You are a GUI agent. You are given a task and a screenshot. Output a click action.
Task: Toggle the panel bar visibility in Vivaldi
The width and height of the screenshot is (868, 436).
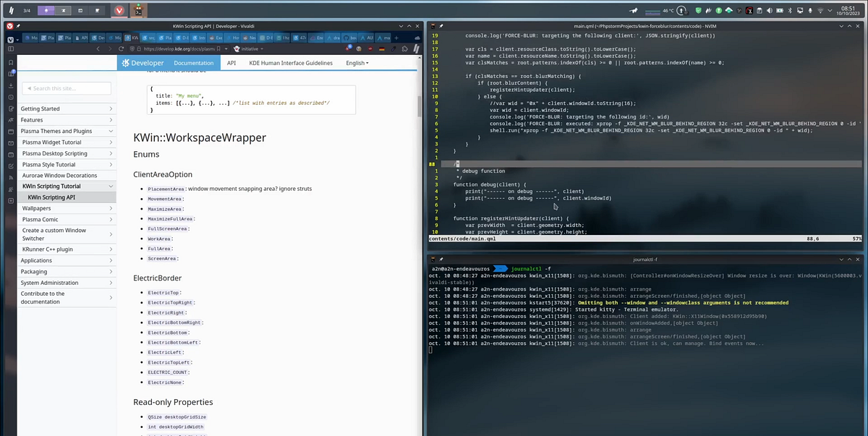coord(11,48)
